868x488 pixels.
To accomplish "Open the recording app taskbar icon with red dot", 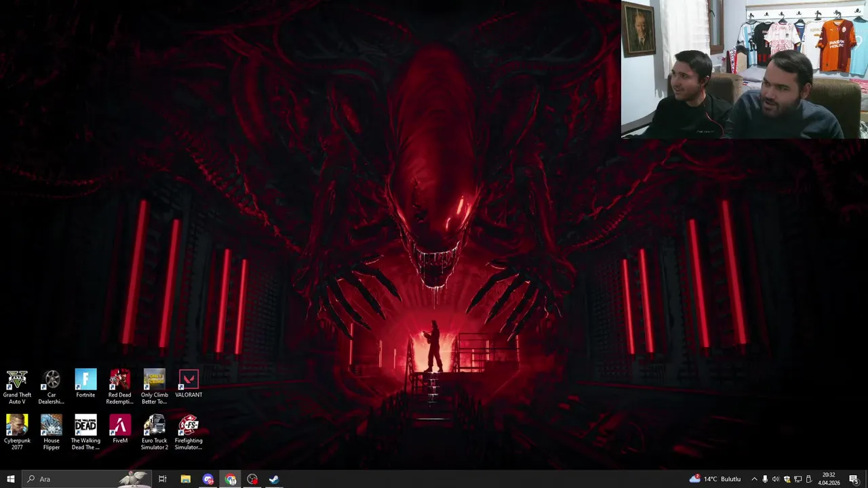I will 252,479.
